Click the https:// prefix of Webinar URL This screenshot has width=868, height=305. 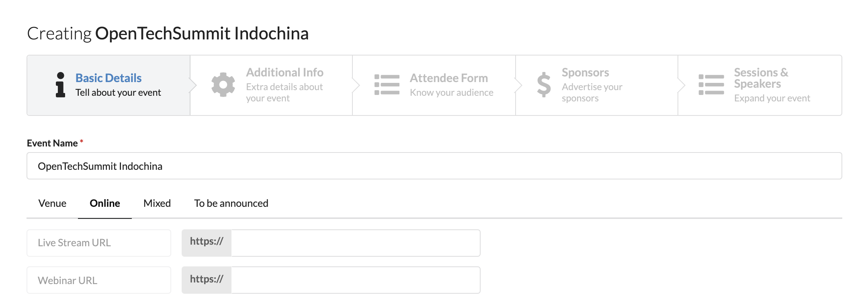click(x=207, y=280)
